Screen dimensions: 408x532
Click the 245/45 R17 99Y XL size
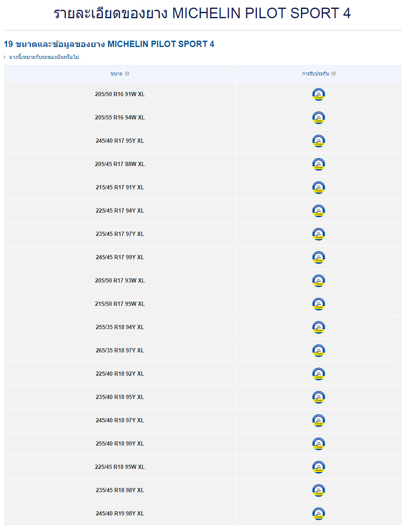(x=120, y=258)
